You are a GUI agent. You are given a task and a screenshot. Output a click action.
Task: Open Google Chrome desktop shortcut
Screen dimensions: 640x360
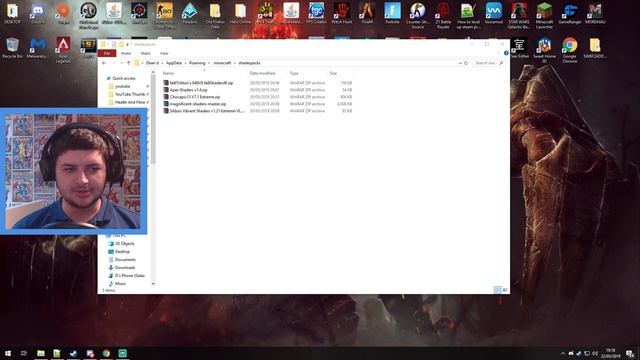[569, 50]
